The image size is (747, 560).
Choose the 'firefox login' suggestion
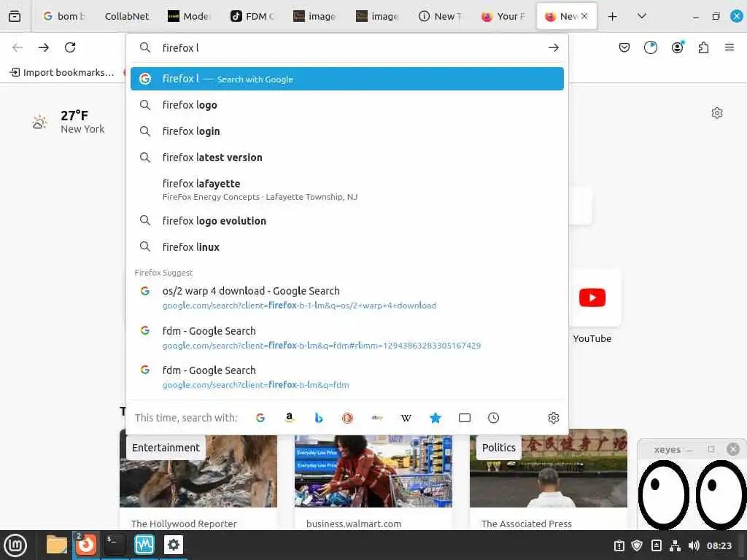coord(347,131)
